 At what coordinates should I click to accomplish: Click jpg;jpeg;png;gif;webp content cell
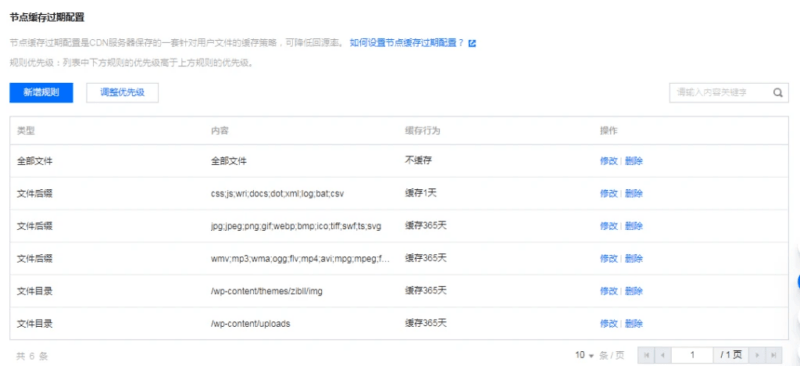296,226
